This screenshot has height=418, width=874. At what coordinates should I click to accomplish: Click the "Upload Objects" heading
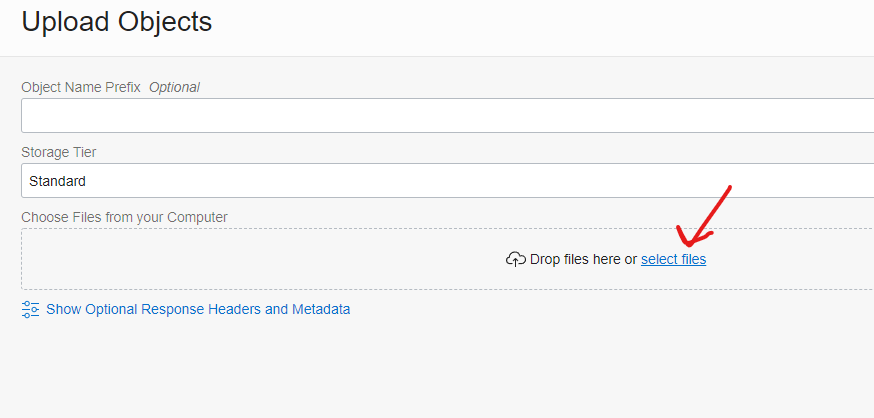[x=117, y=22]
